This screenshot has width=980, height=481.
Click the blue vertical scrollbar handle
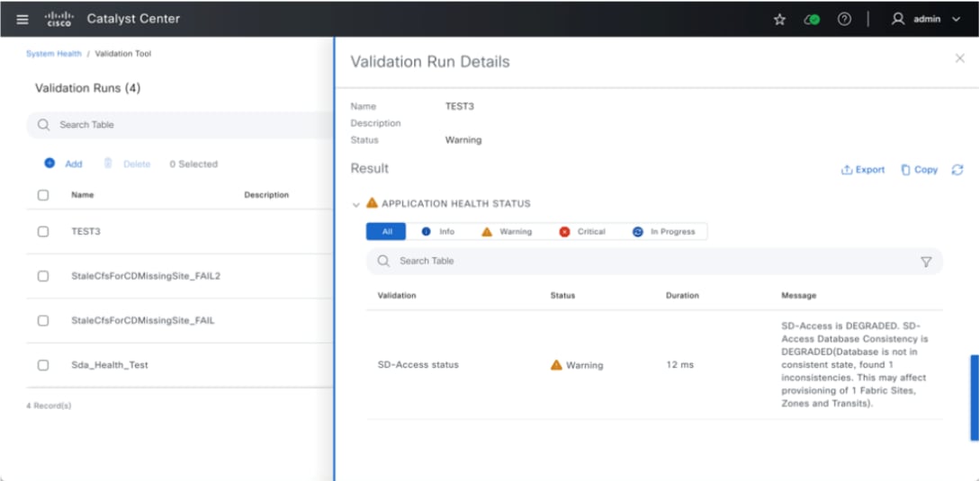974,397
